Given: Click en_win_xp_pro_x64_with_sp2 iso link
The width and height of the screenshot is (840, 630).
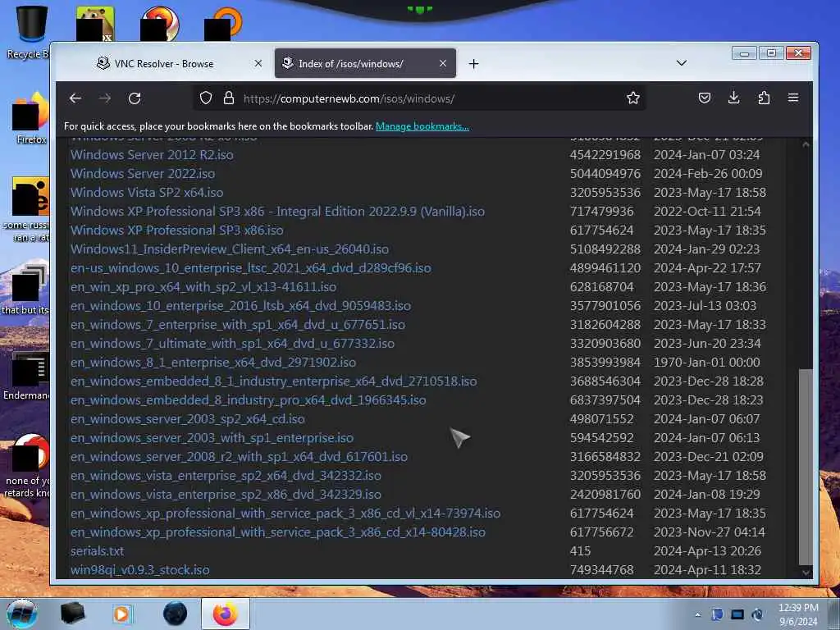Looking at the screenshot, I should (x=203, y=286).
